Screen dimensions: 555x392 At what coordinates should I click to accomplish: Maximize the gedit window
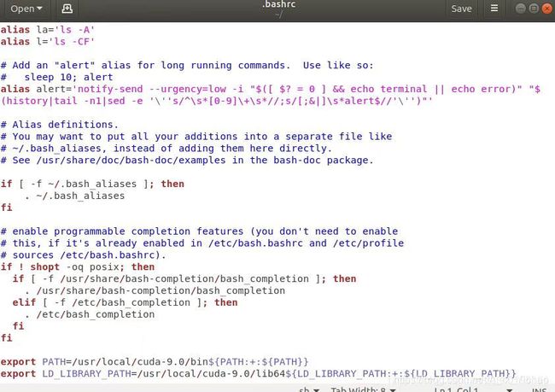click(534, 9)
